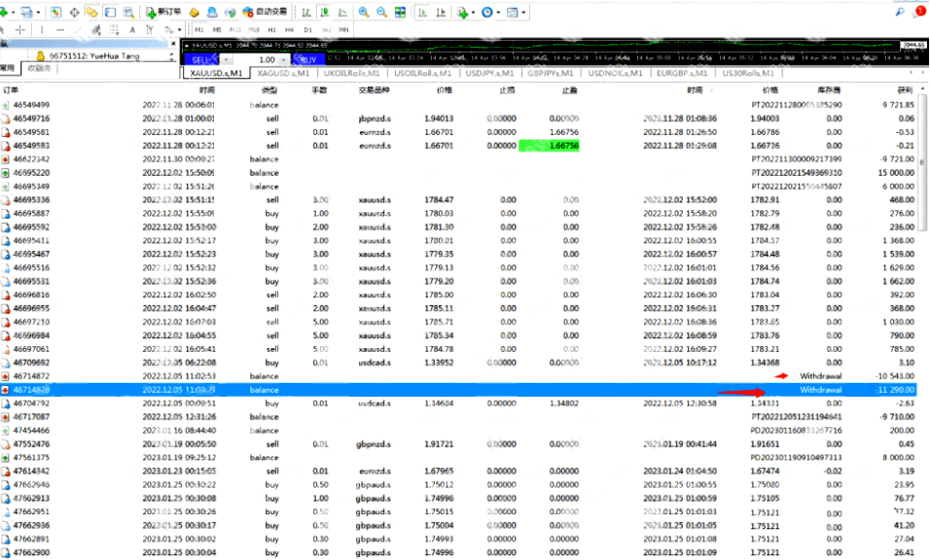Open the chart templates dropdown arrow
The height and width of the screenshot is (560, 930).
[x=523, y=12]
